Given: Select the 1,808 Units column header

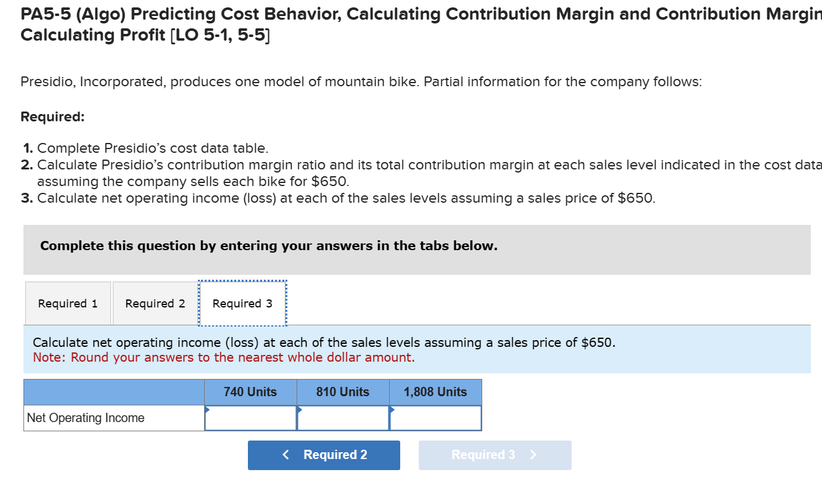Looking at the screenshot, I should pos(435,392).
